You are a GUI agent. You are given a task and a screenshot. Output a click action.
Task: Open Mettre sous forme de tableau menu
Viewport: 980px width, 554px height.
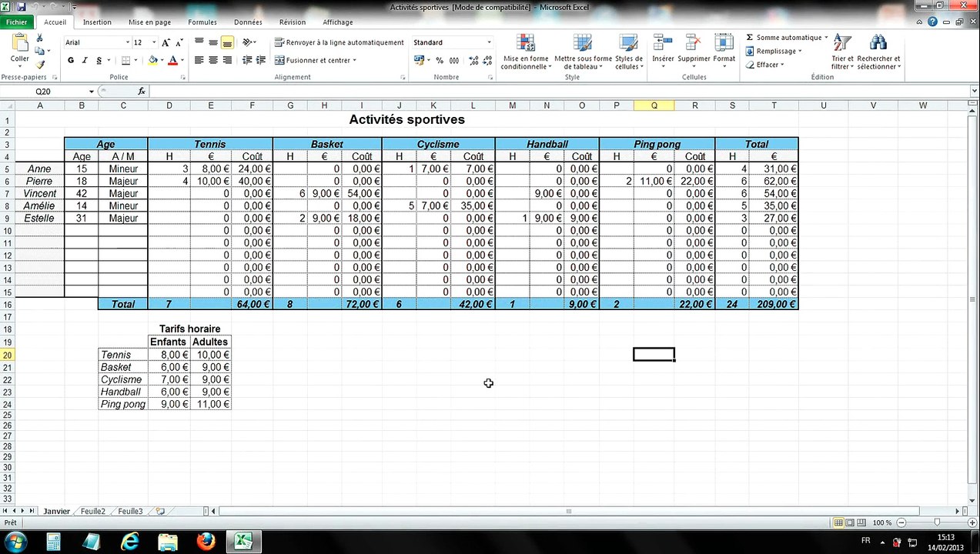click(583, 52)
